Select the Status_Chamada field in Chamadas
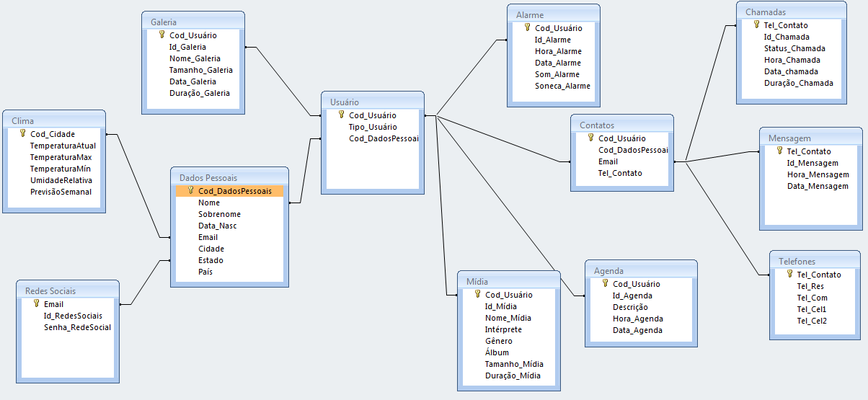This screenshot has height=400, width=868. tap(794, 48)
